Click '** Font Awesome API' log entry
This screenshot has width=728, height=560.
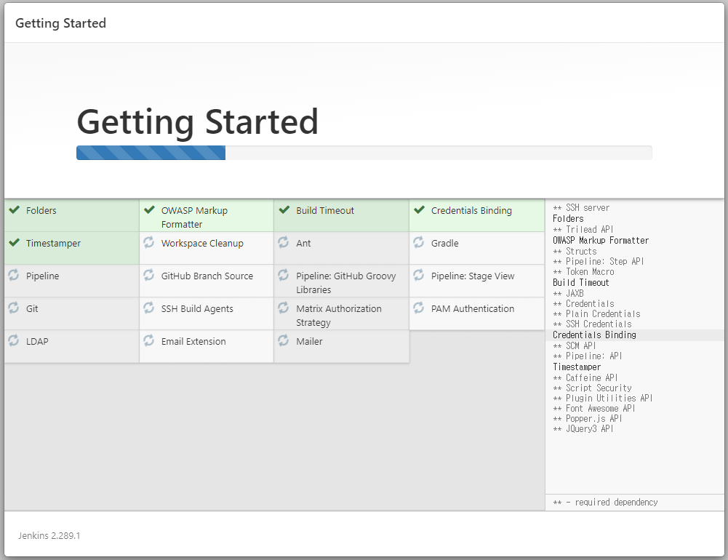594,408
